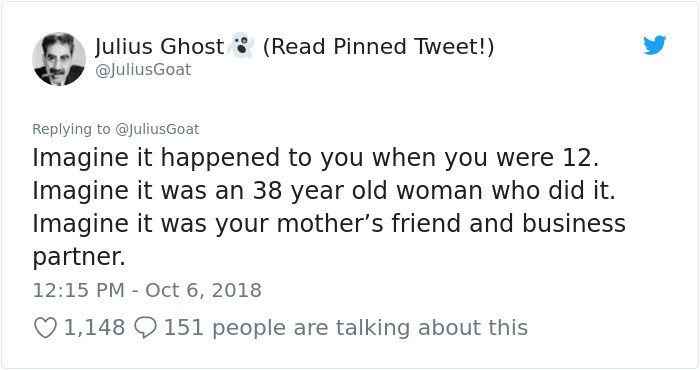Open replies via the speech bubble icon
Viewport: 700px width, 370px height.
pos(145,327)
